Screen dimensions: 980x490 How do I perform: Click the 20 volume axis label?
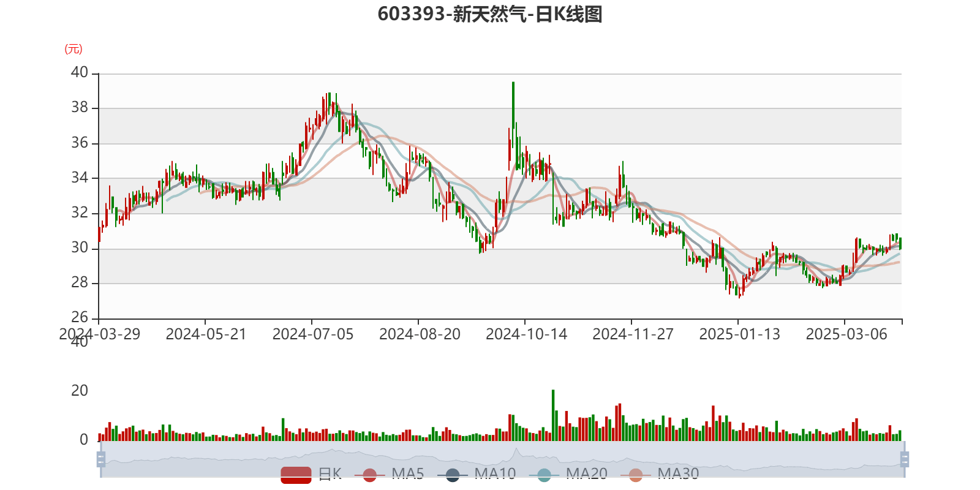80,391
